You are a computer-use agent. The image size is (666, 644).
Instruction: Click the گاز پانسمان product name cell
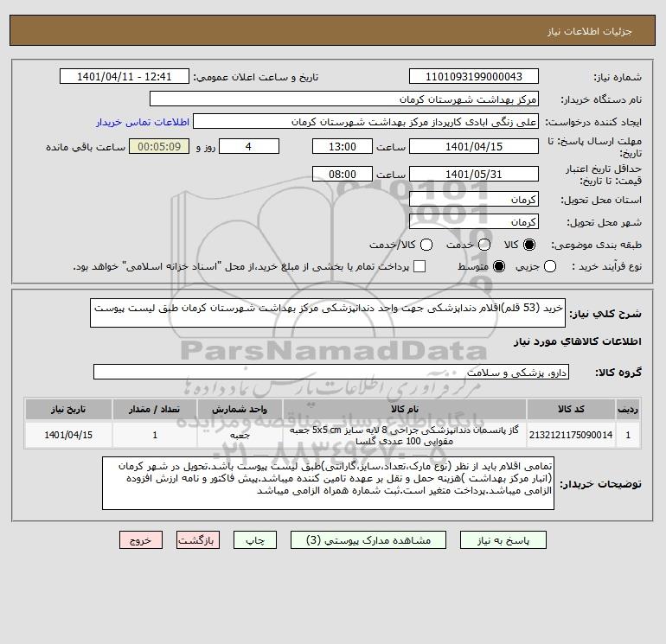pos(405,435)
